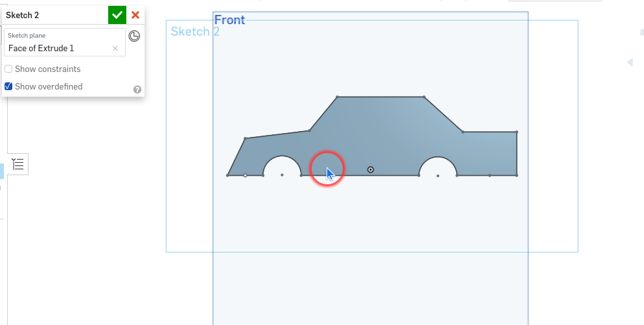
Task: Select the rear window slanted edge
Action: [x=443, y=114]
